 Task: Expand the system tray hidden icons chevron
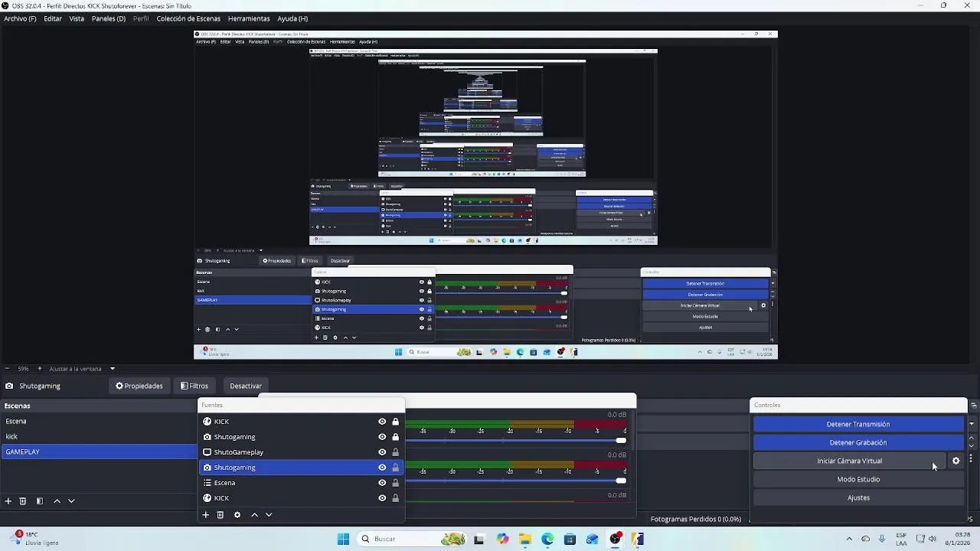(848, 539)
